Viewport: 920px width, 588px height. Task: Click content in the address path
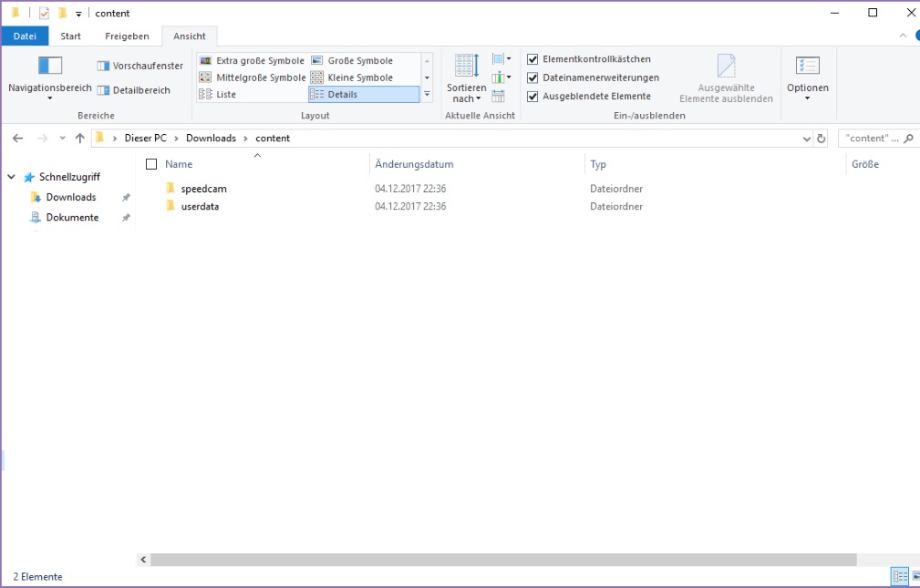[273, 139]
